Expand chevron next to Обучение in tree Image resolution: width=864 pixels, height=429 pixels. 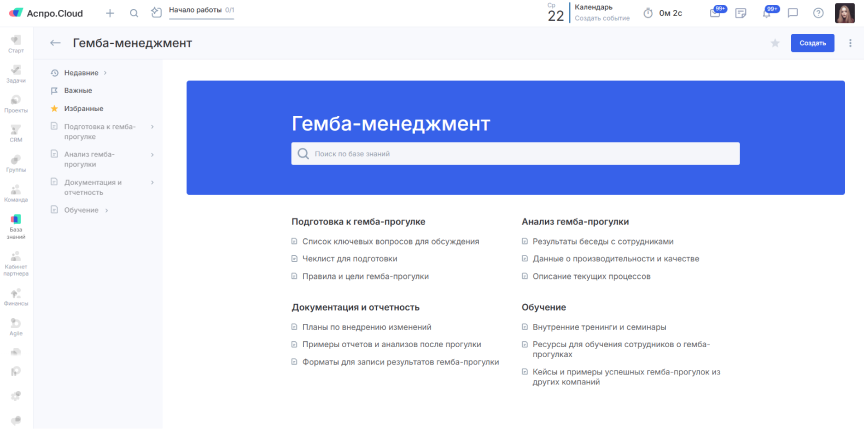point(106,210)
